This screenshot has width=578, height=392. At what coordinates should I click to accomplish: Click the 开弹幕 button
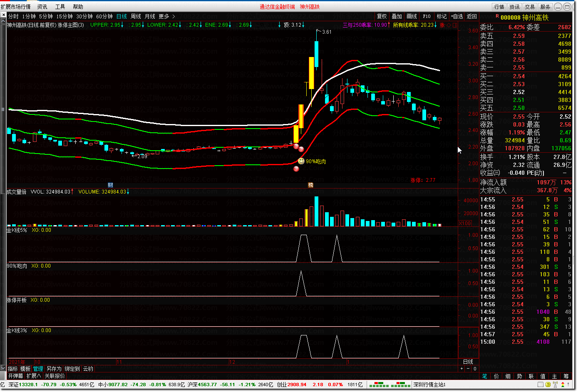click(16, 376)
